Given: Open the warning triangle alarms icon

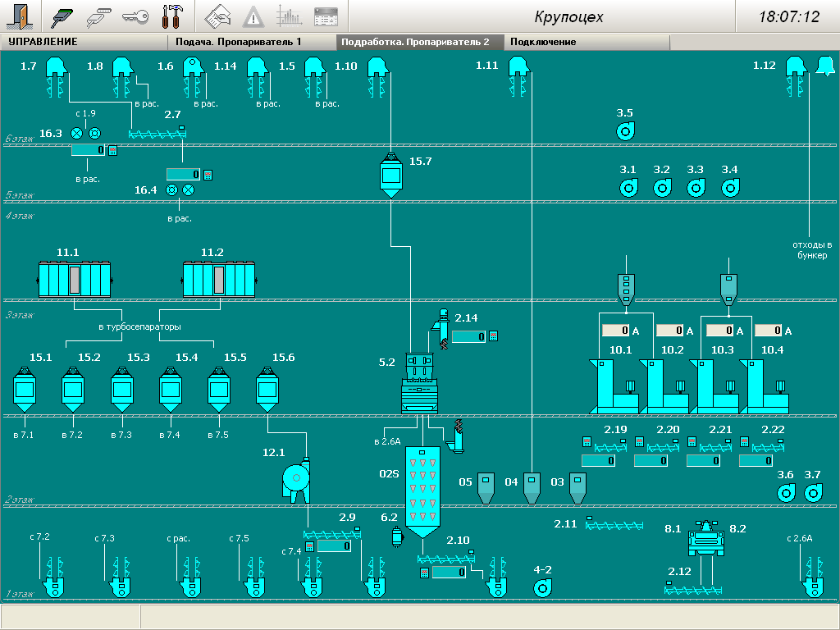Looking at the screenshot, I should click(x=253, y=16).
